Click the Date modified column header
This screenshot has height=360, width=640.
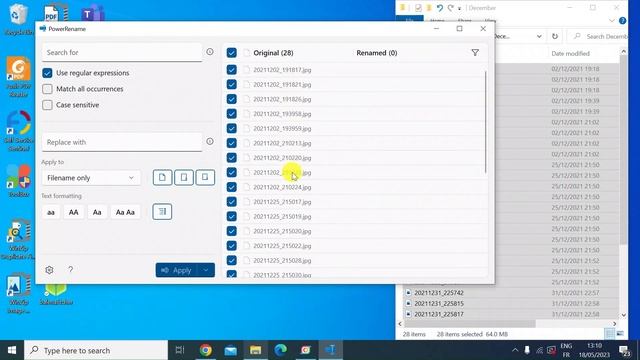pos(570,53)
